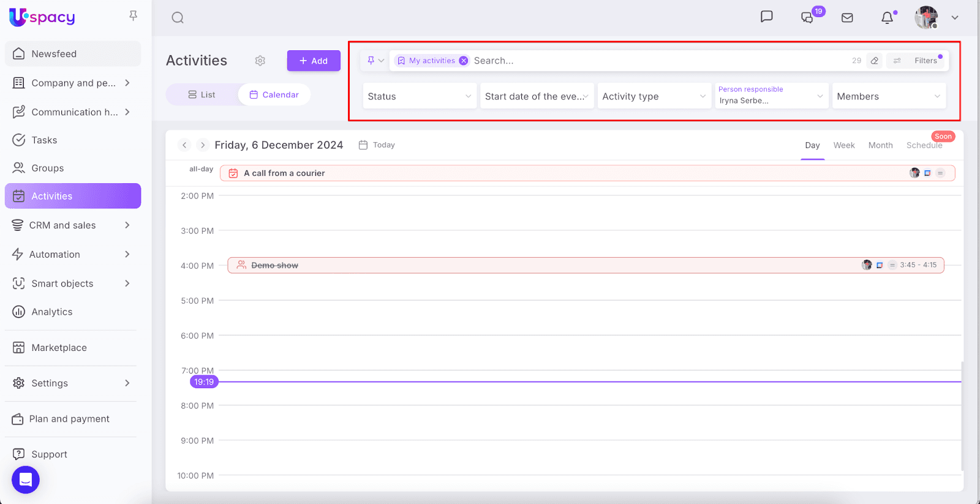This screenshot has width=980, height=504.
Task: Click the Today button
Action: coord(377,145)
